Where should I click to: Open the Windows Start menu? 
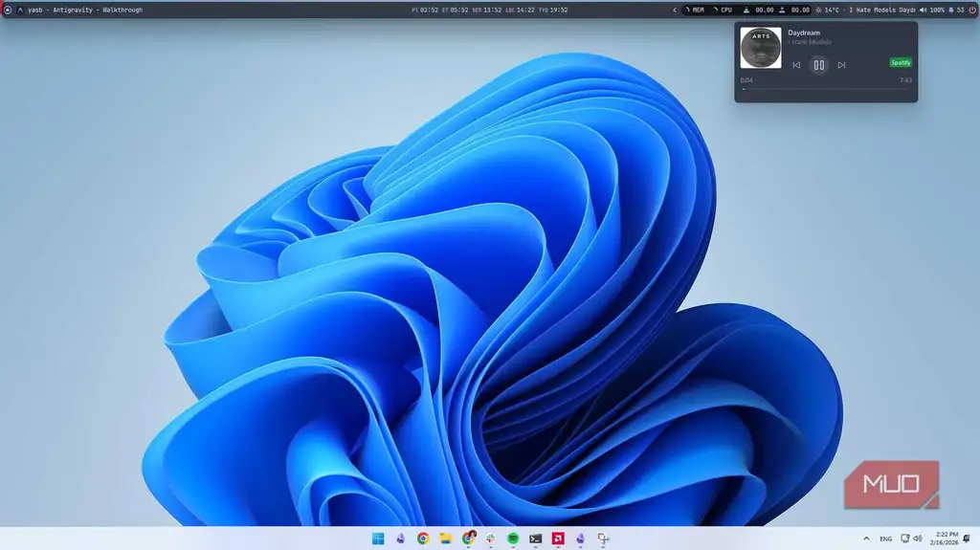[x=378, y=539]
